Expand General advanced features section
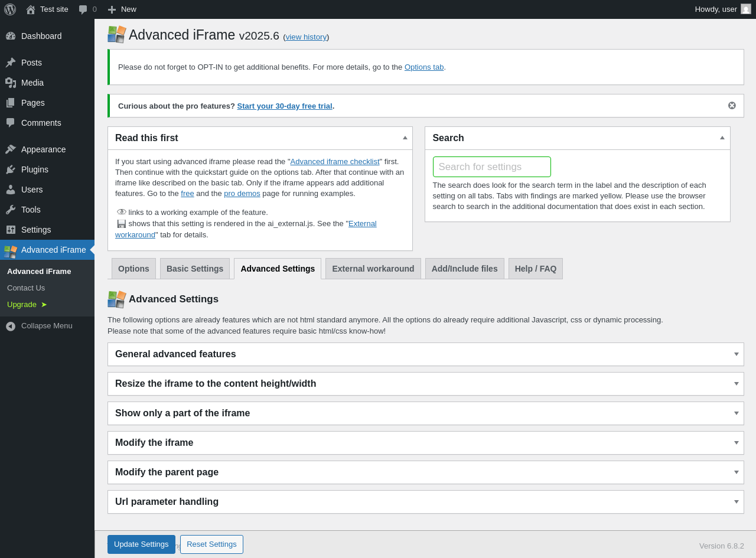The image size is (756, 558). pos(425,354)
